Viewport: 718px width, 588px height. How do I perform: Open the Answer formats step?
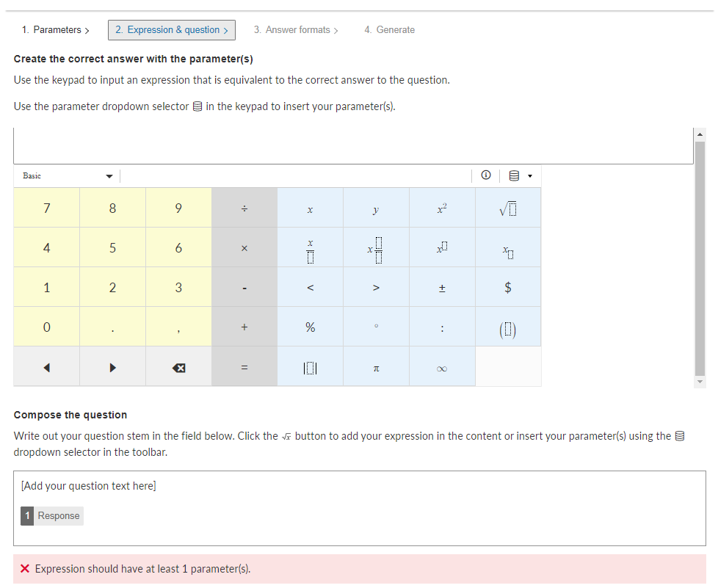click(x=296, y=30)
